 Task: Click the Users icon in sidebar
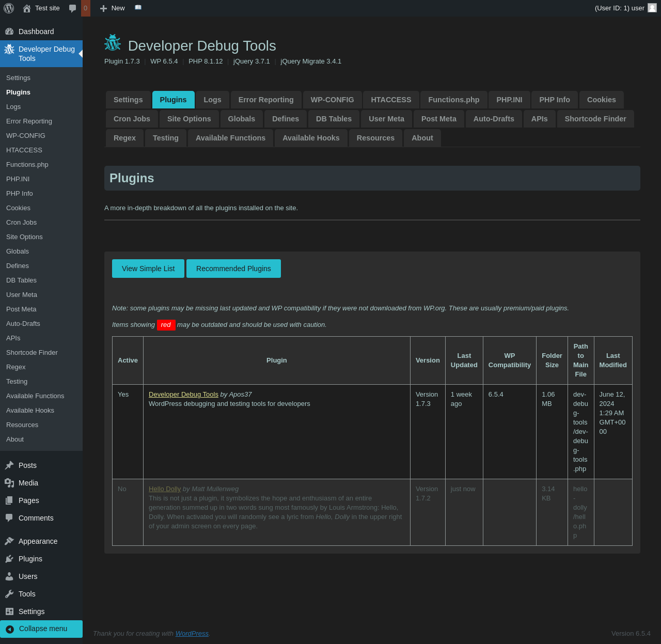(x=9, y=576)
